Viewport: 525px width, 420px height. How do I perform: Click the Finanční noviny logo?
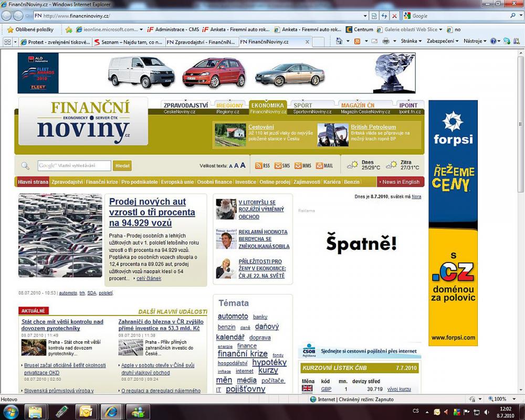tap(83, 121)
